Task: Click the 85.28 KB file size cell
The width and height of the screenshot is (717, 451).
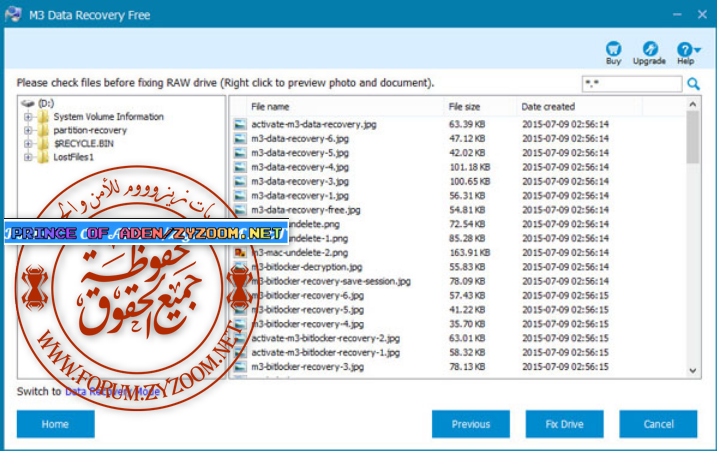Action: pos(467,238)
